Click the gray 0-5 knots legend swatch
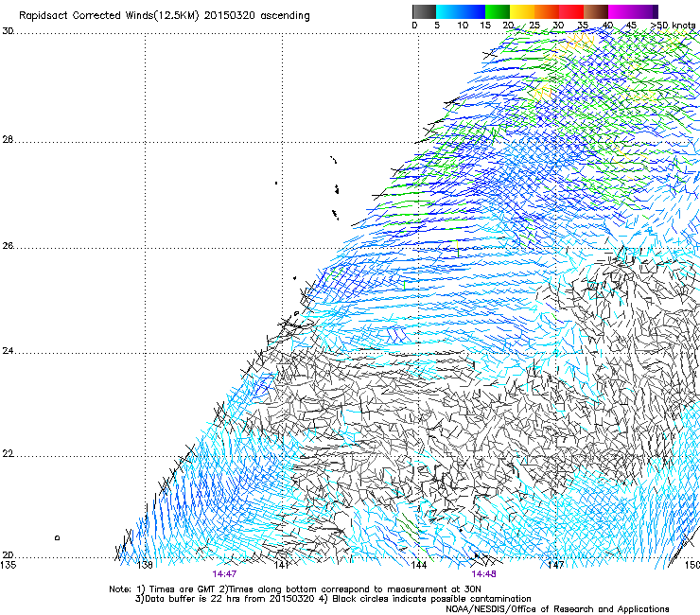The height and width of the screenshot is (615, 700). 424,11
